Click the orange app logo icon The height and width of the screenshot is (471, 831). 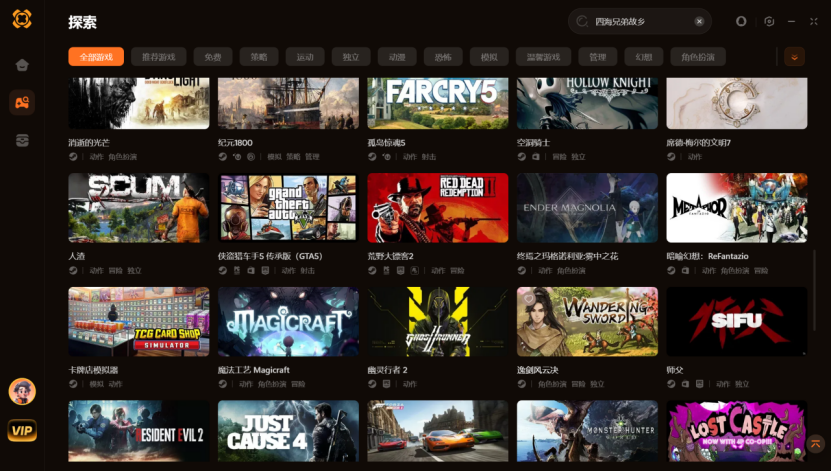coord(22,19)
